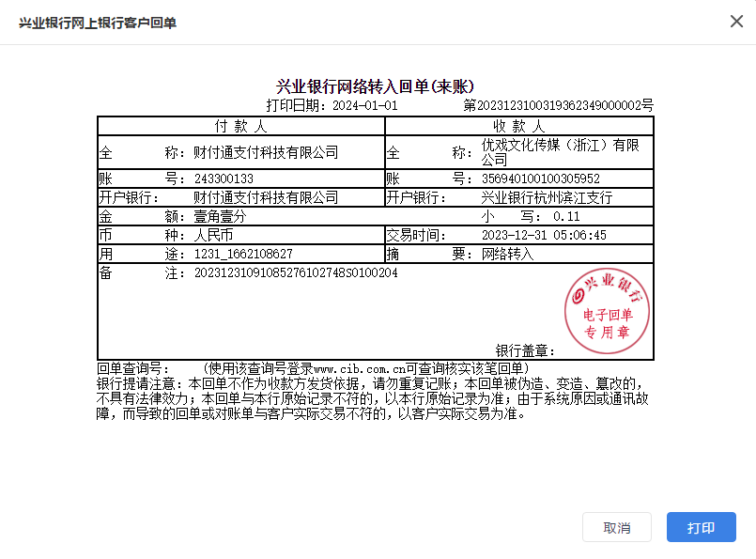This screenshot has width=756, height=559.
Task: Click the 银行提请注意 notice paragraph
Action: tap(372, 398)
